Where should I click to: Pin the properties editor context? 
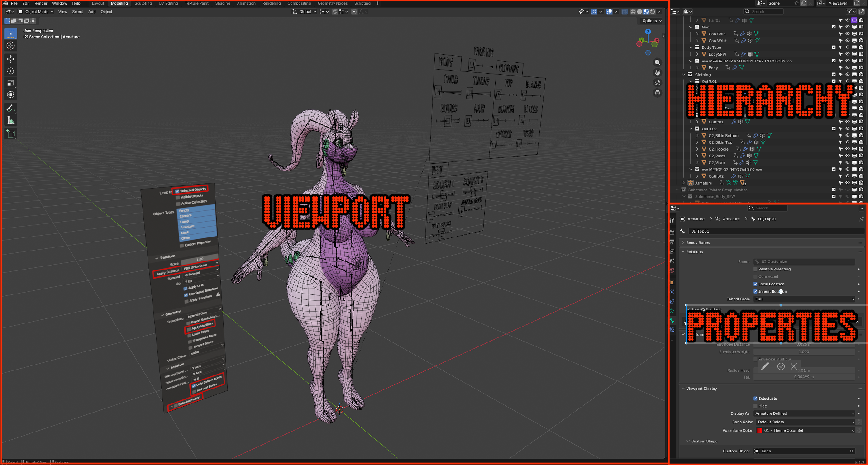tap(861, 219)
